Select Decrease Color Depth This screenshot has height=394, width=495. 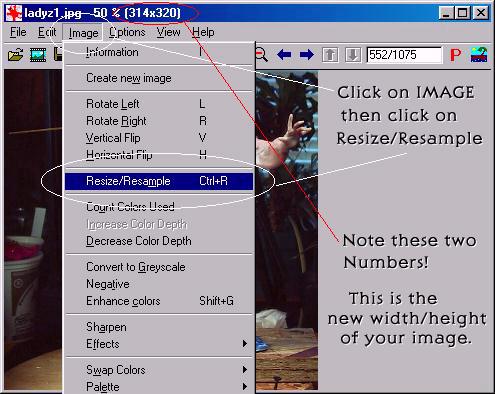[139, 241]
